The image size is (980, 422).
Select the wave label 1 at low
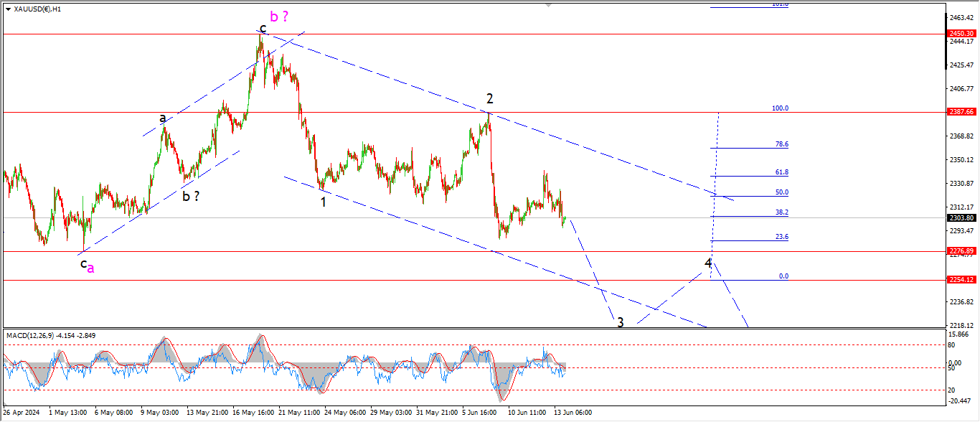[x=324, y=202]
